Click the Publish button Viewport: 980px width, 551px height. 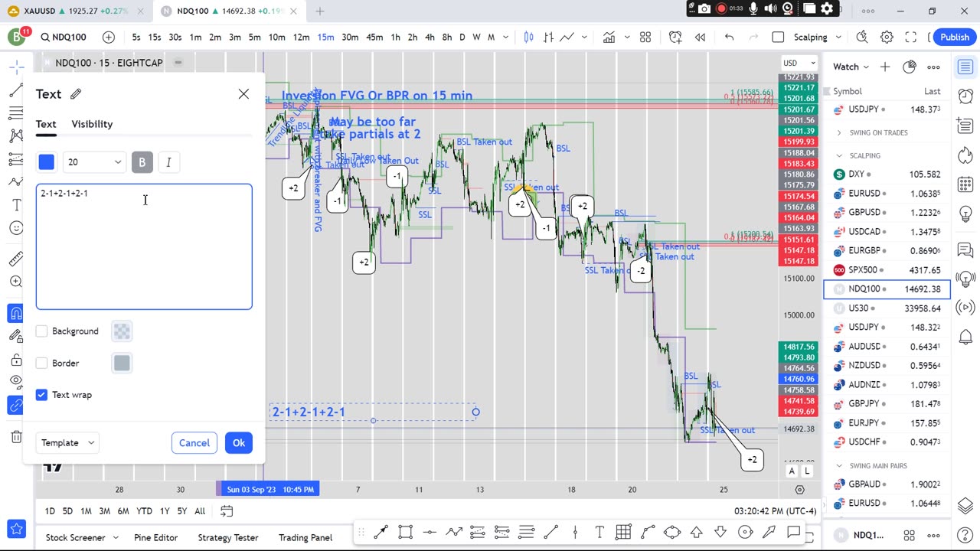click(x=955, y=37)
